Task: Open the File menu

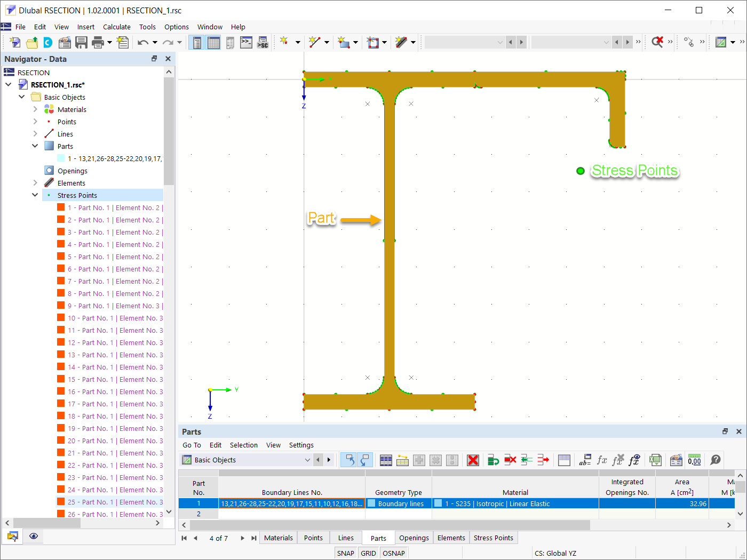Action: pos(20,27)
